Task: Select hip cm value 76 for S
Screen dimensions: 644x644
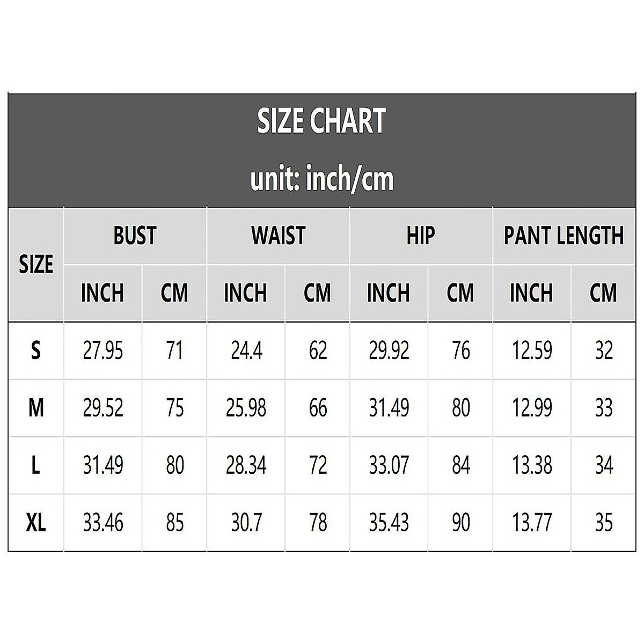Action: coord(460,351)
